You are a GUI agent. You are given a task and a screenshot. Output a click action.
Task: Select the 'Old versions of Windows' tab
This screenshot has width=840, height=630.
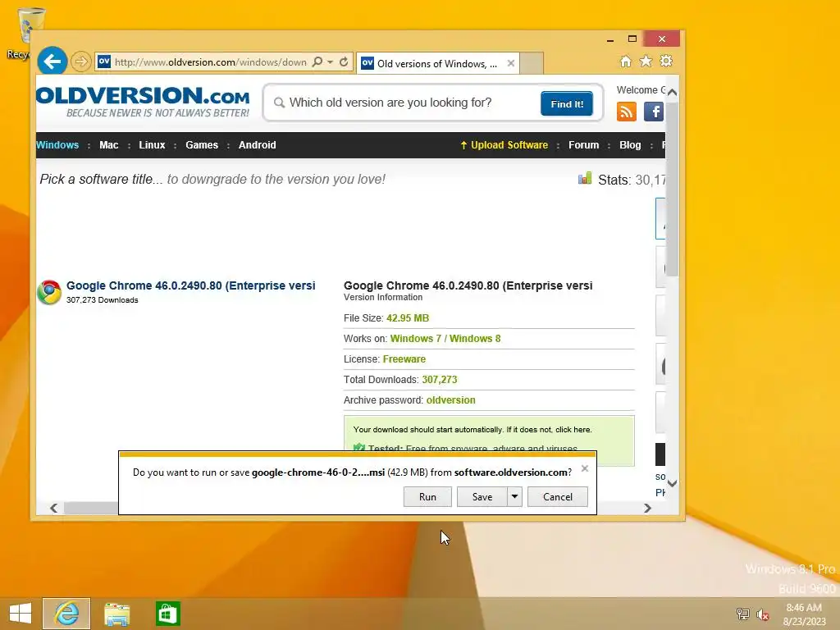[436, 63]
